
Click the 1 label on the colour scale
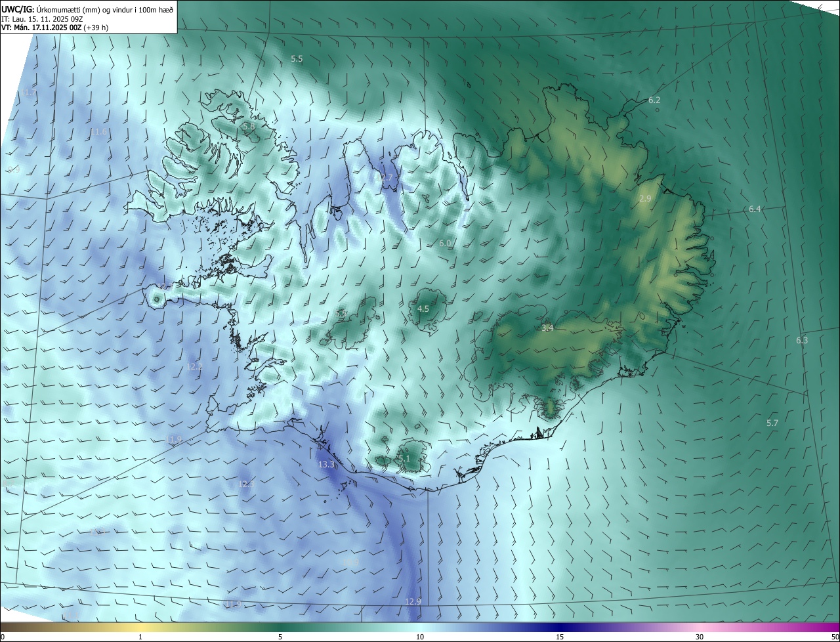tap(140, 637)
